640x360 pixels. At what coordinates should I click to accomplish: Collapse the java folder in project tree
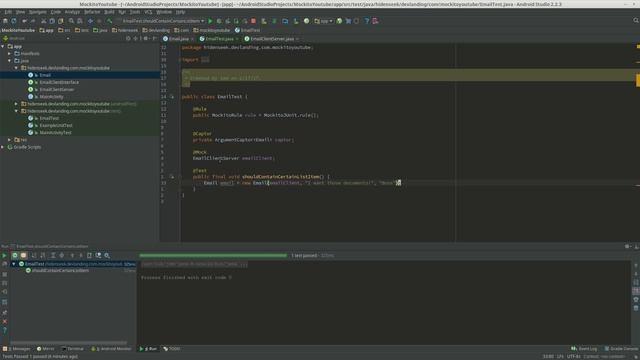[10, 61]
